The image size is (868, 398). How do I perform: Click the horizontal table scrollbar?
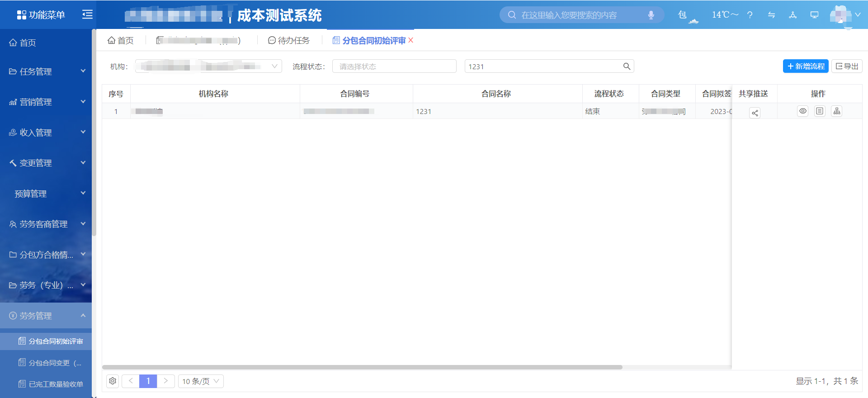[362, 367]
